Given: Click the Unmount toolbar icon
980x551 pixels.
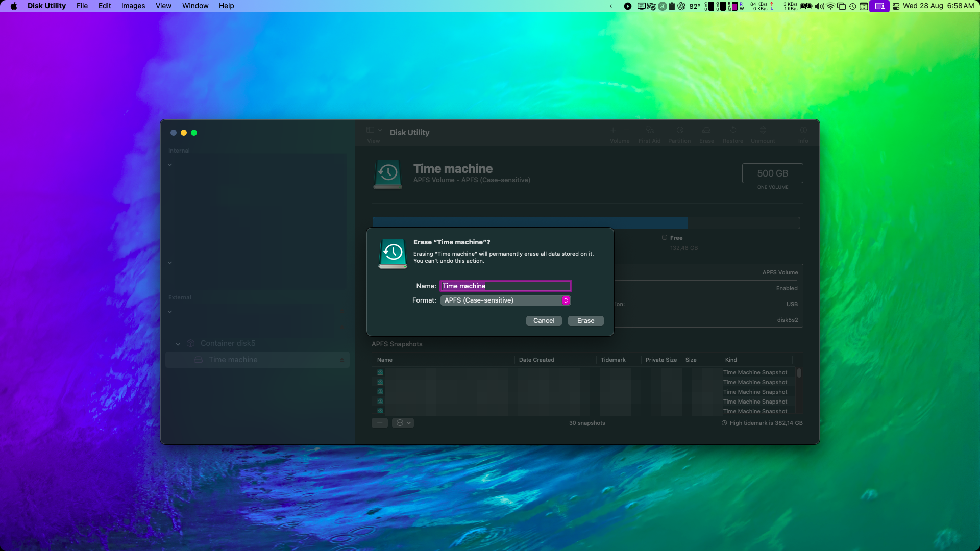Looking at the screenshot, I should click(x=763, y=130).
